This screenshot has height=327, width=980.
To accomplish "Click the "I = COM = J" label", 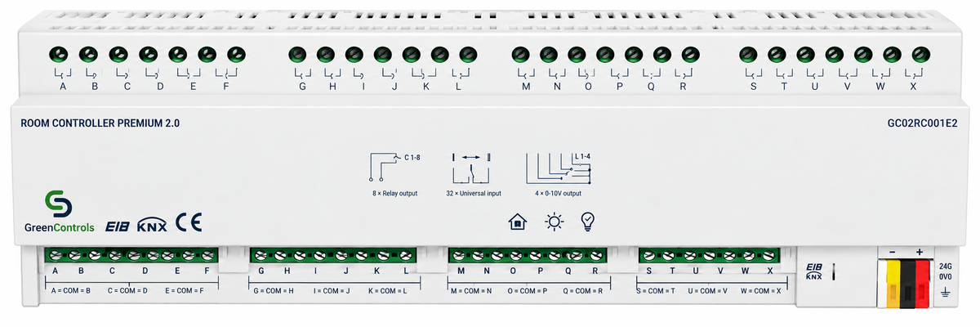I will click(331, 290).
